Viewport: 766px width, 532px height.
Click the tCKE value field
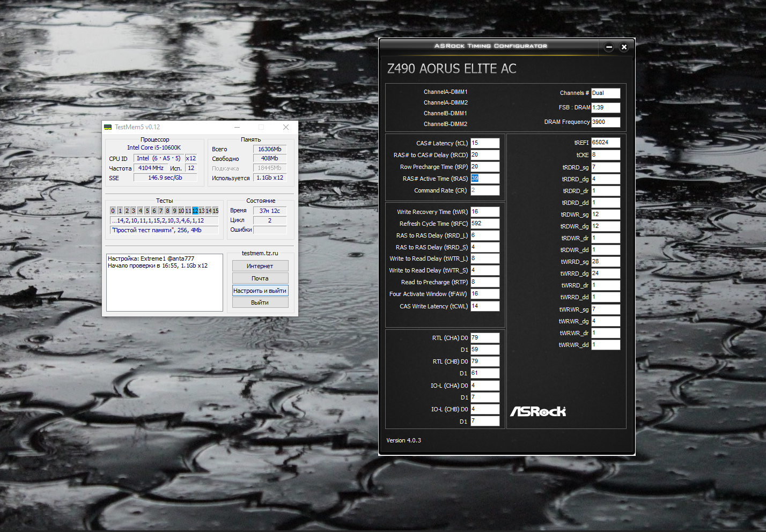[x=606, y=155]
